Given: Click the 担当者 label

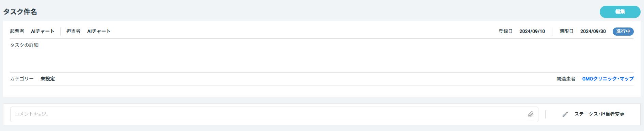Looking at the screenshot, I should pos(73,31).
